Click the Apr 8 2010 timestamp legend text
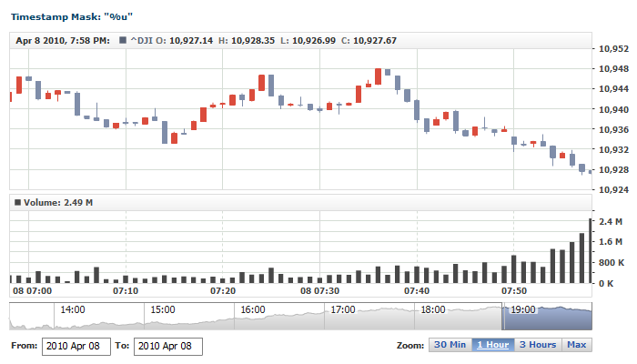Image resolution: width=637 pixels, height=364 pixels. coord(63,40)
